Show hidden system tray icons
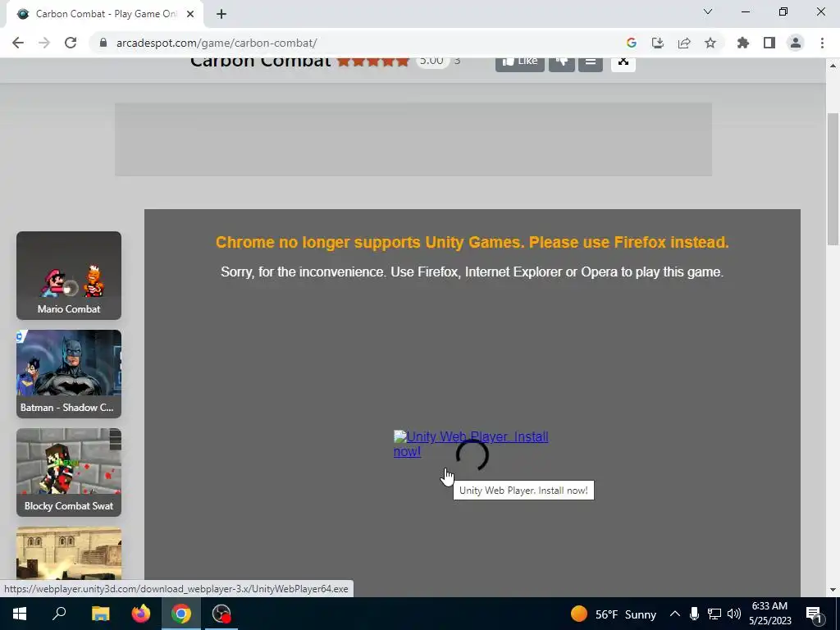 tap(675, 614)
